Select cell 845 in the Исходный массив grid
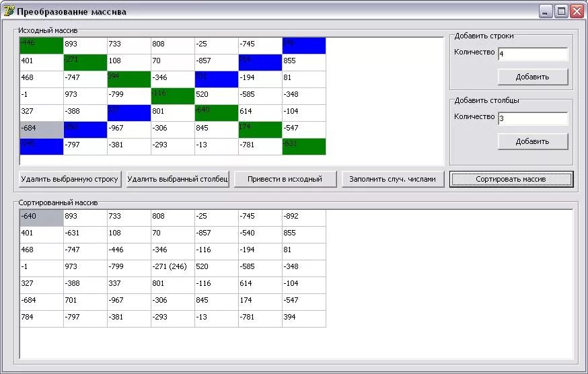The image size is (588, 374). coord(217,130)
